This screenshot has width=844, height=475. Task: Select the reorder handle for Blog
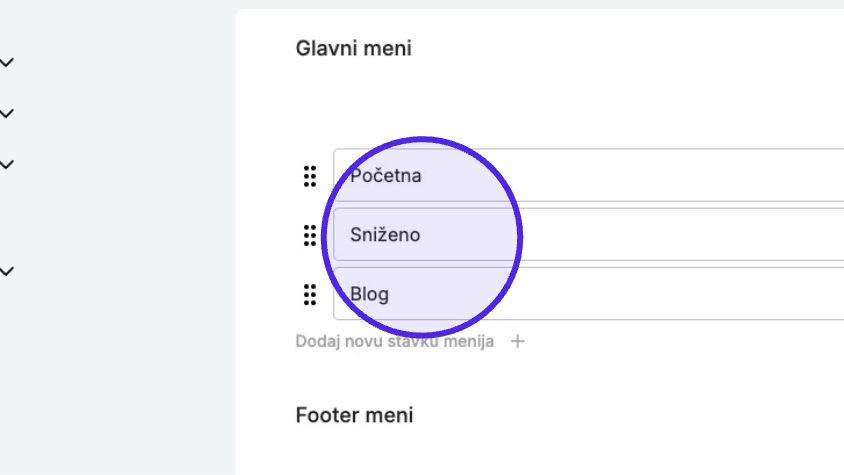310,295
